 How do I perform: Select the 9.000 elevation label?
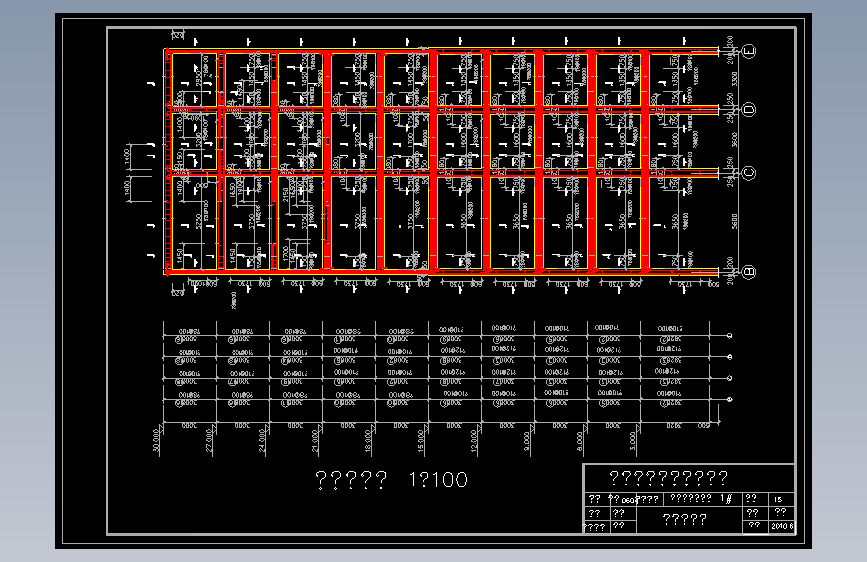pos(527,441)
